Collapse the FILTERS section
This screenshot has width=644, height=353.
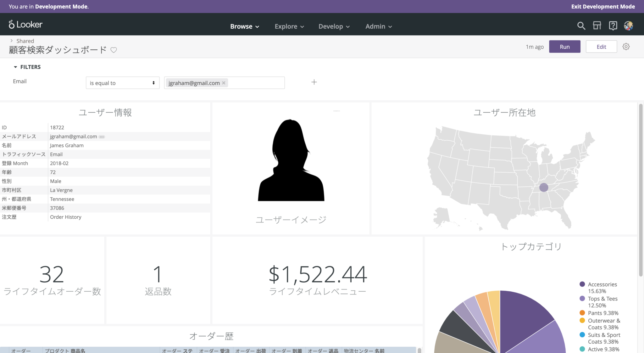(x=15, y=67)
